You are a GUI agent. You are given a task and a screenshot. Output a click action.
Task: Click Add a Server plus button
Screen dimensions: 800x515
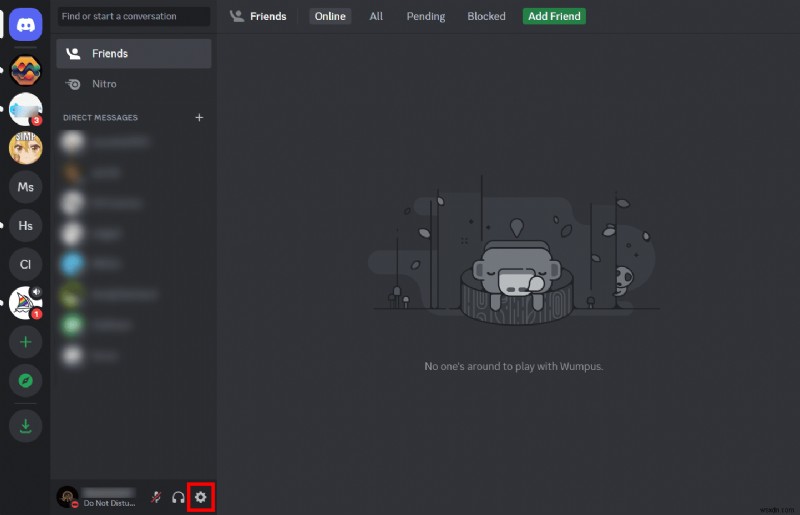(x=26, y=342)
